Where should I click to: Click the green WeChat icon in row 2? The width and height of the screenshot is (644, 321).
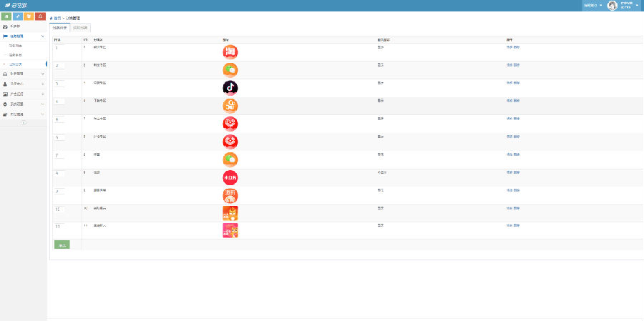(x=230, y=70)
